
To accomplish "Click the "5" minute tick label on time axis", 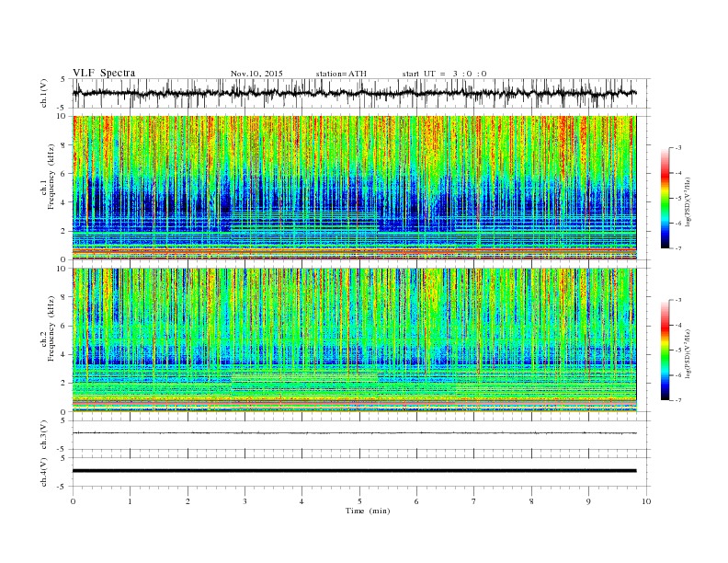I will point(359,501).
